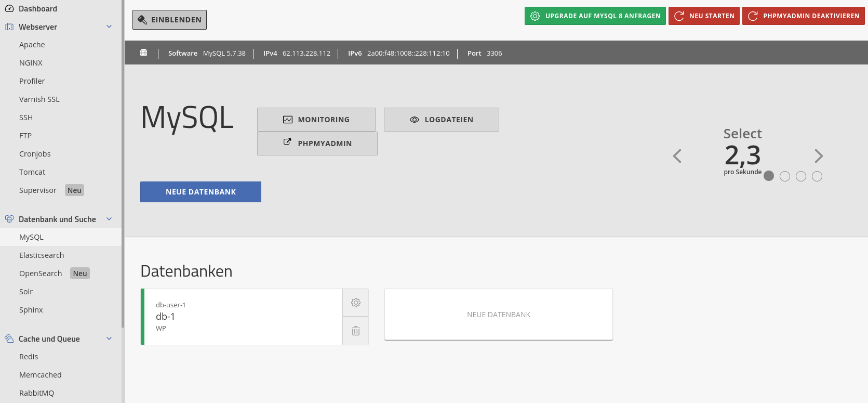868x403 pixels.
Task: Collapse the Webserver menu chevron
Action: point(109,27)
